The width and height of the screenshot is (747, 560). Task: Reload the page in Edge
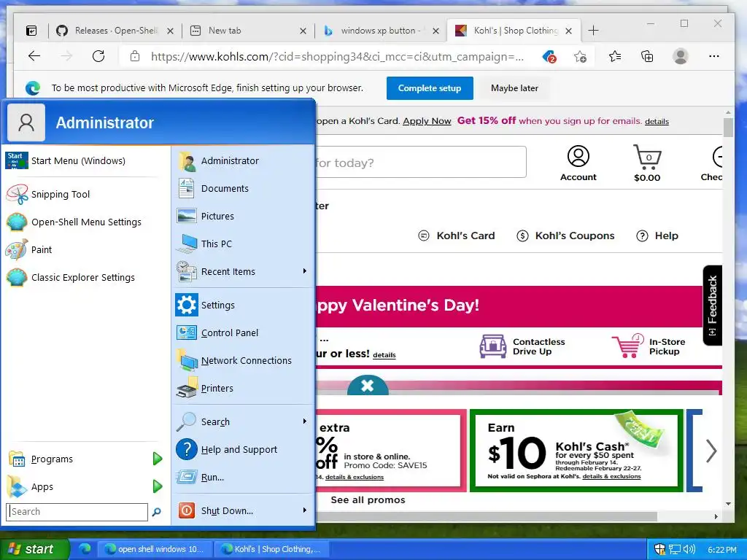[x=98, y=56]
